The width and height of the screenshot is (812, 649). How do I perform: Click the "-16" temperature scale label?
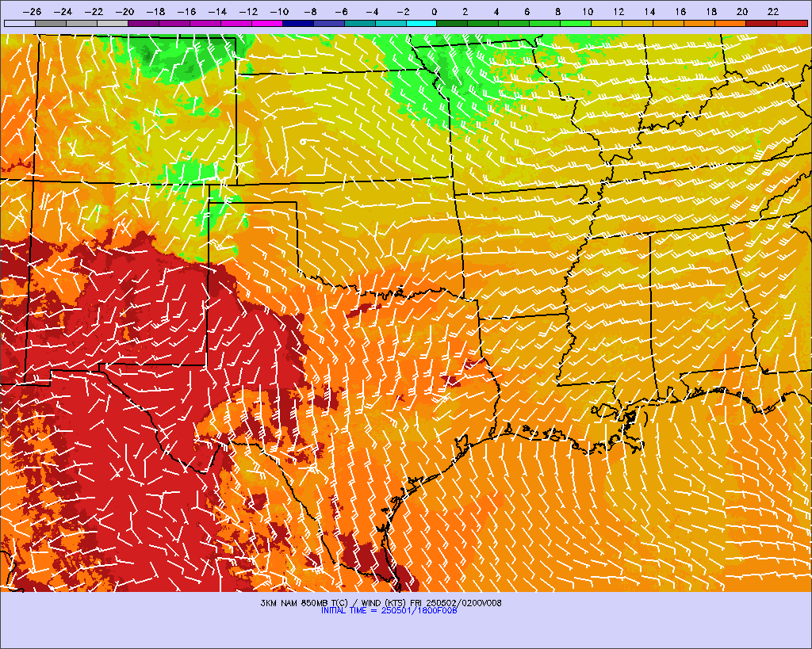(x=186, y=12)
